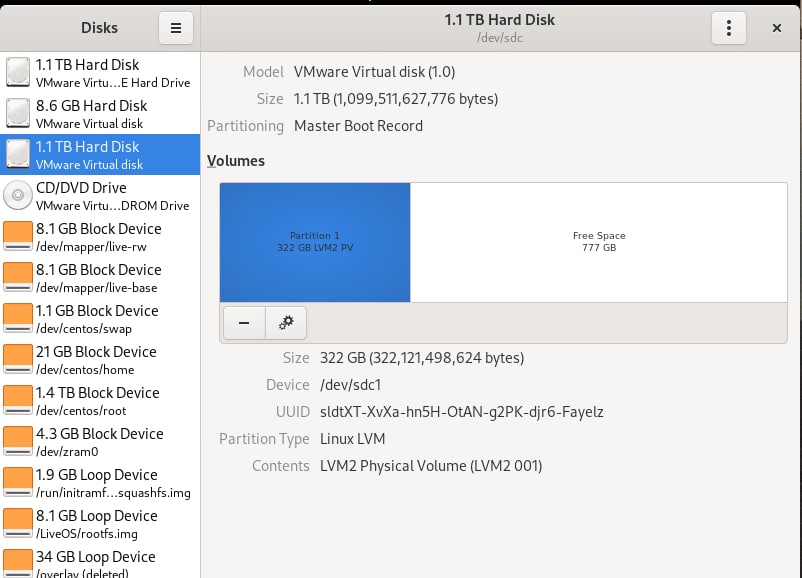Viewport: 802px width, 578px height.
Task: Click the Volumes section heading
Action: [236, 161]
